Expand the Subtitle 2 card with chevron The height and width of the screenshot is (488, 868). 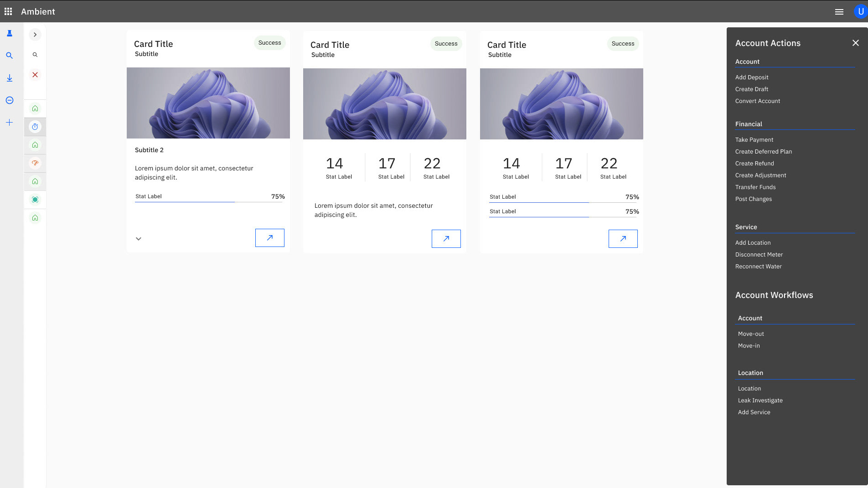tap(139, 239)
